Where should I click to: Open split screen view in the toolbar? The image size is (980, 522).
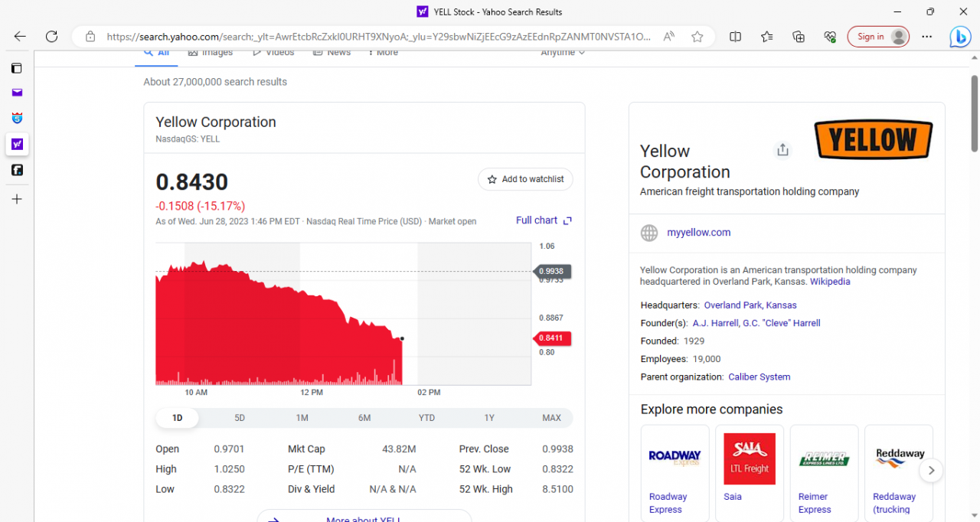pos(735,36)
